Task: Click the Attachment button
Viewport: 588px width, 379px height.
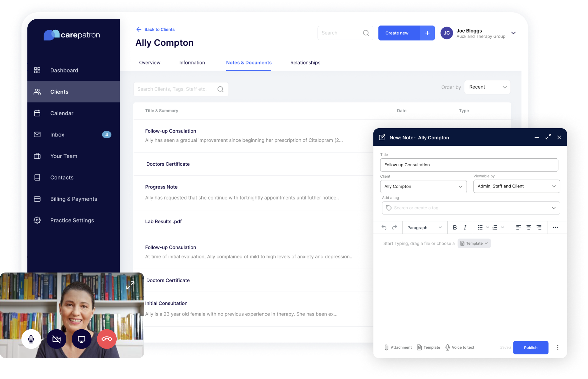Action: [x=398, y=347]
